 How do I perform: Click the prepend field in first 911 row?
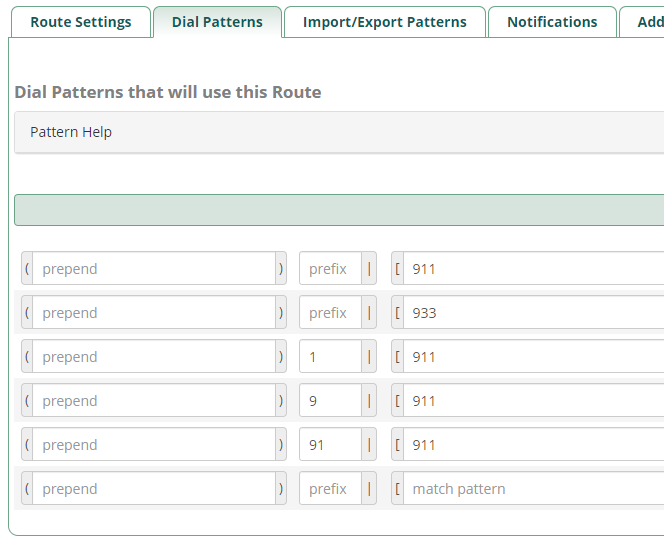click(x=154, y=268)
